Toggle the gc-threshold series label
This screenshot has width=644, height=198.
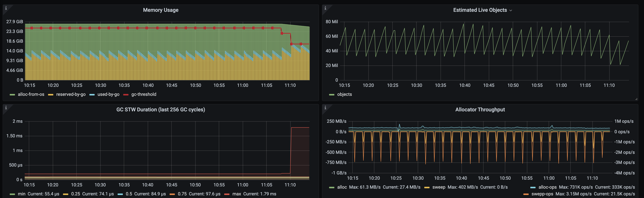click(143, 94)
